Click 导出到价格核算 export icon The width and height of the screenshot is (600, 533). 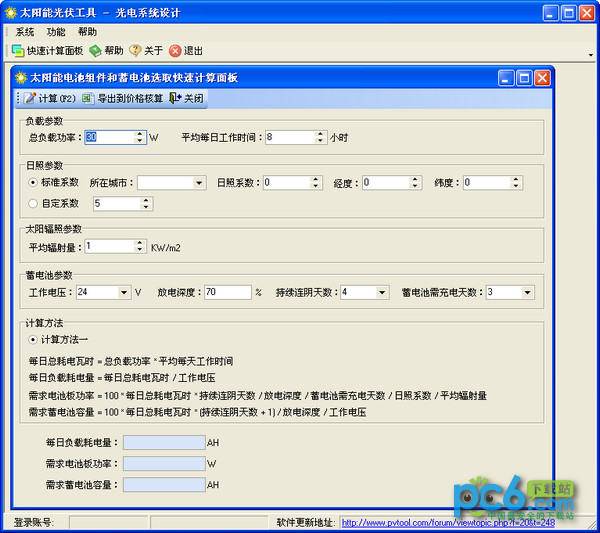point(88,98)
